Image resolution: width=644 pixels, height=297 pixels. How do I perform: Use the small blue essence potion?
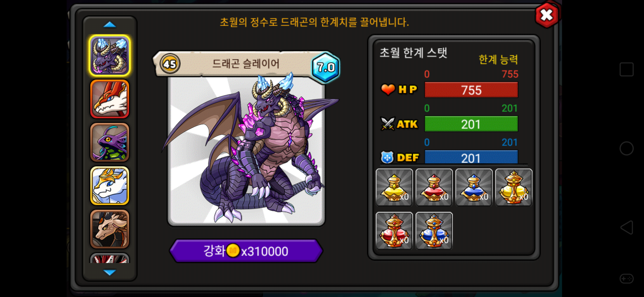[474, 187]
